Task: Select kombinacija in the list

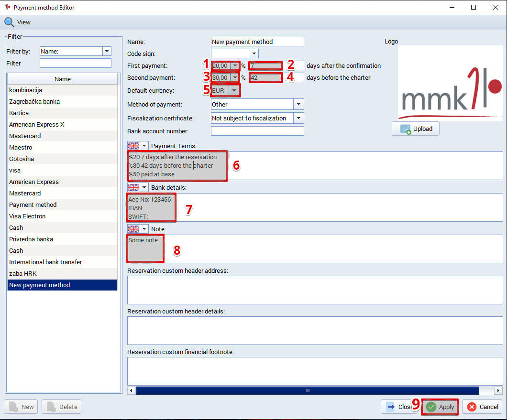Action: click(x=62, y=90)
